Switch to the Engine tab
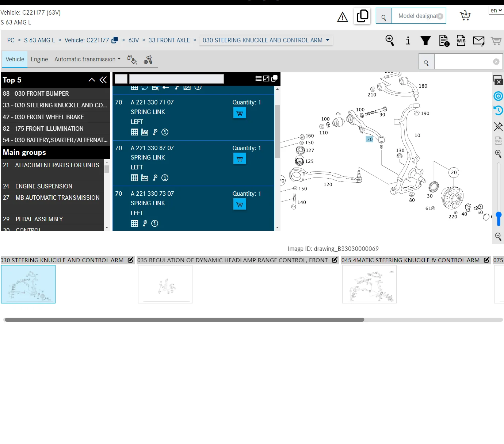 39,59
